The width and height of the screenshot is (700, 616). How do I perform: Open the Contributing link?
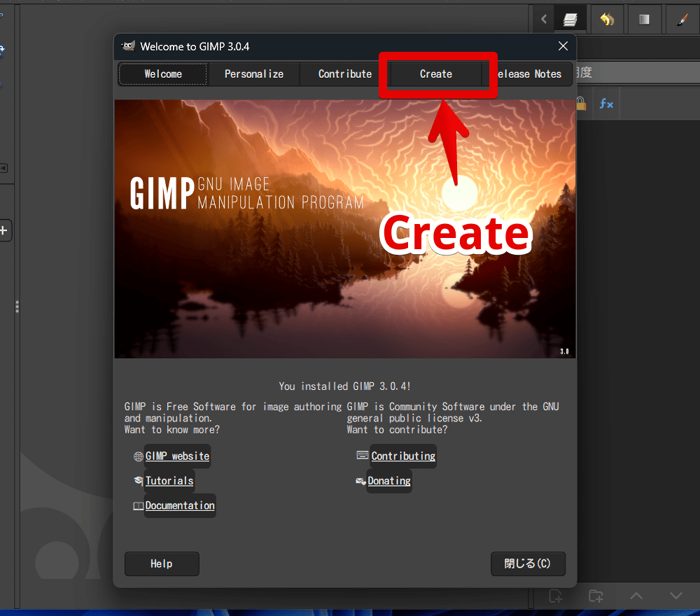click(x=403, y=456)
